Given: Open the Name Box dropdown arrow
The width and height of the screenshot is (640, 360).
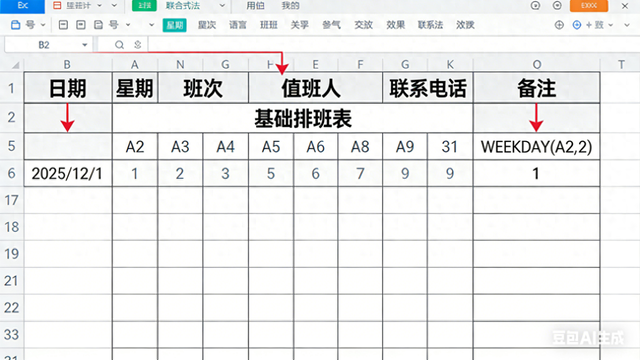Looking at the screenshot, I should coord(84,45).
